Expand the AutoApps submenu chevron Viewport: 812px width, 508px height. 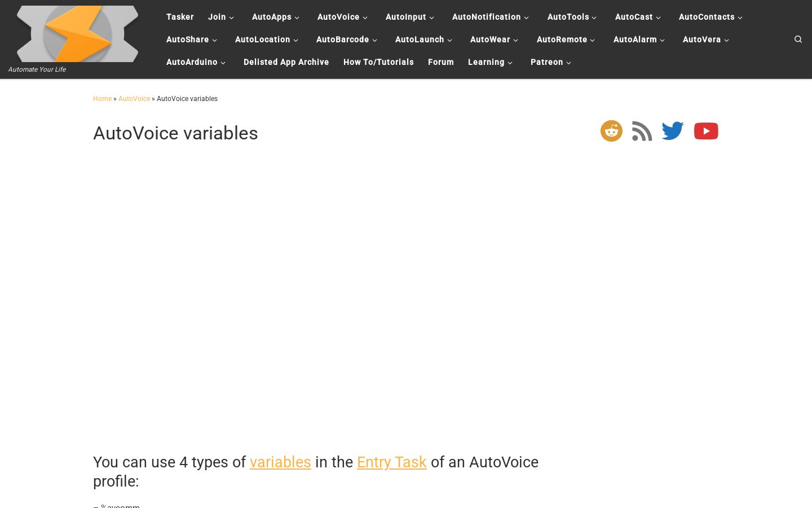tap(297, 17)
